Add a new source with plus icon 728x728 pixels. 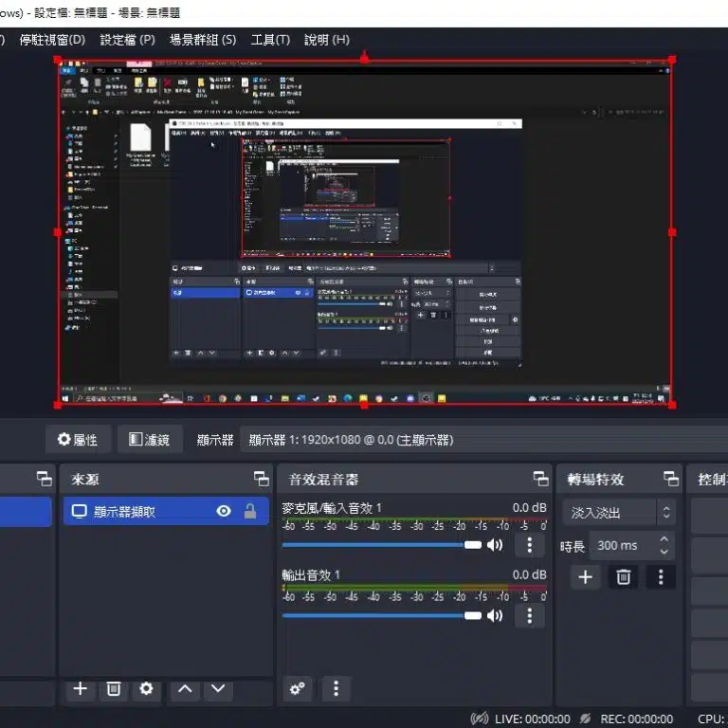[x=81, y=689]
